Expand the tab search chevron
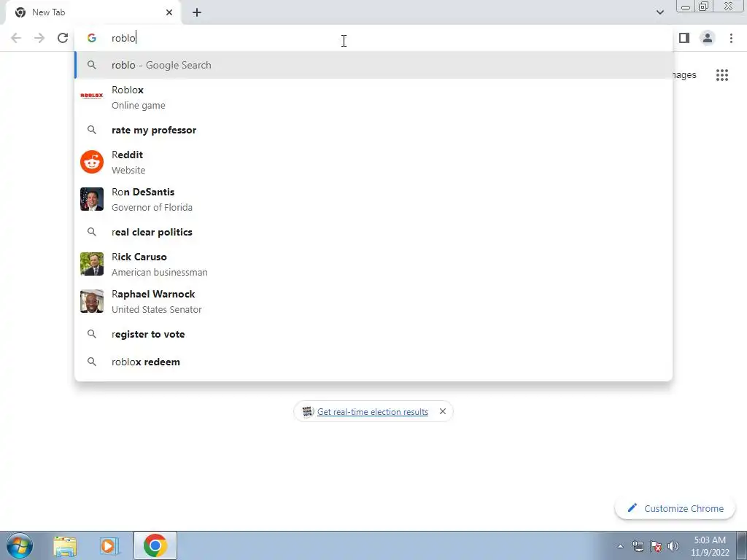Image resolution: width=747 pixels, height=560 pixels. (x=659, y=12)
